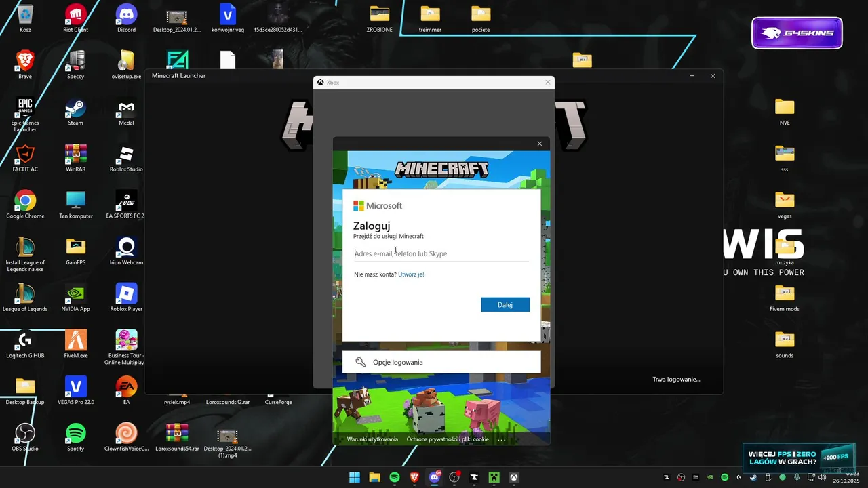Select Install League of Legends na.exe icon
868x488 pixels.
(25, 254)
